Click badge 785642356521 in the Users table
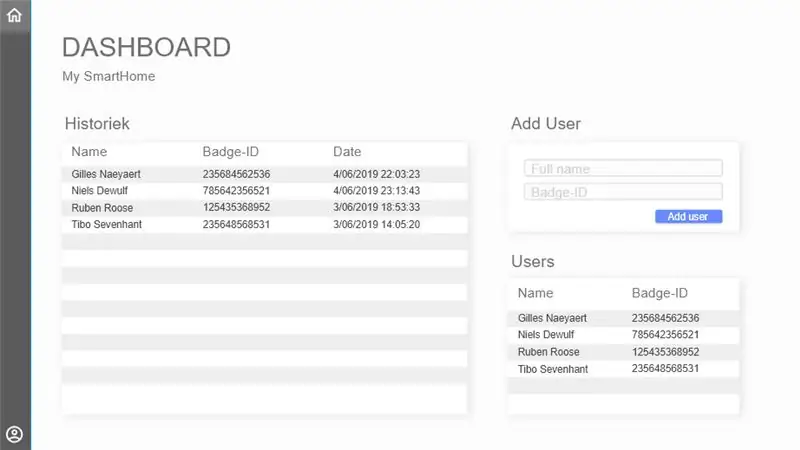Viewport: 800px width, 450px height. coord(665,335)
